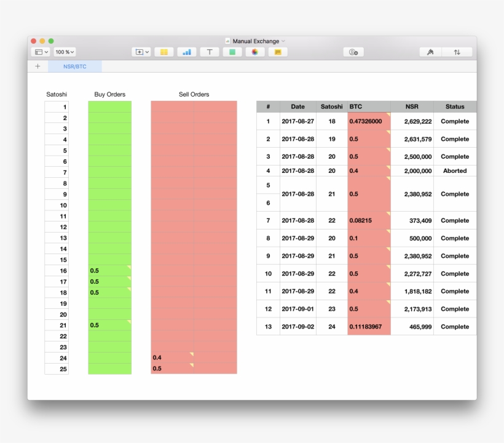Add a comment with the Comment icon
The image size is (504, 443).
278,52
